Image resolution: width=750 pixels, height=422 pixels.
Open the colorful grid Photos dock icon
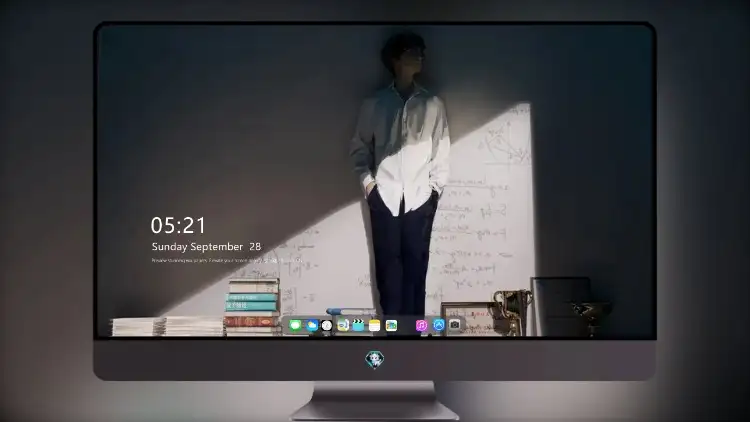tap(391, 325)
